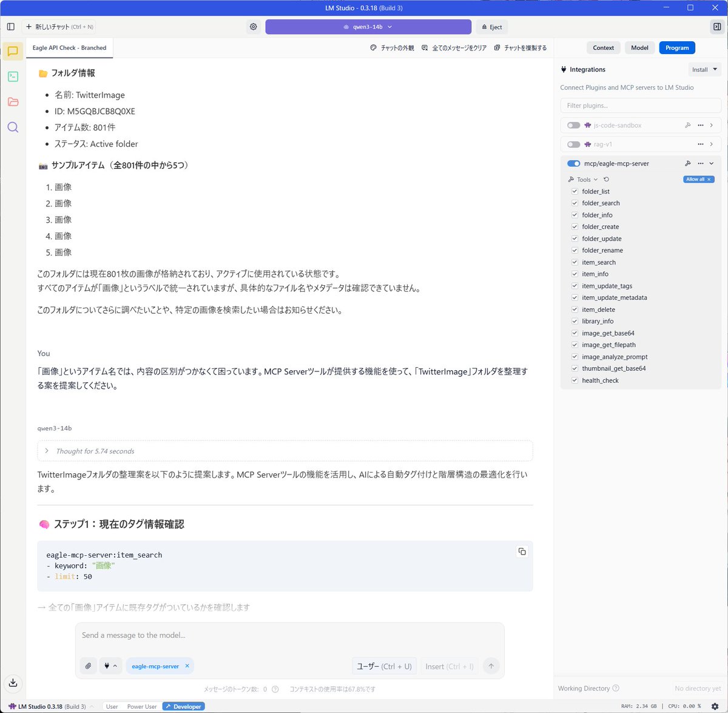
Task: Select the Program tab
Action: click(677, 48)
